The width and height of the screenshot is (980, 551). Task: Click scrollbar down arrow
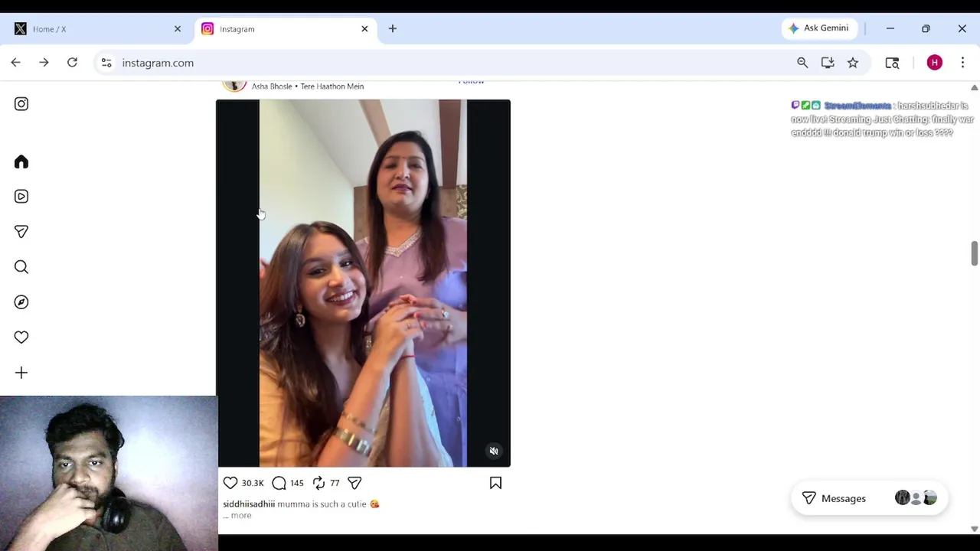coord(974,529)
